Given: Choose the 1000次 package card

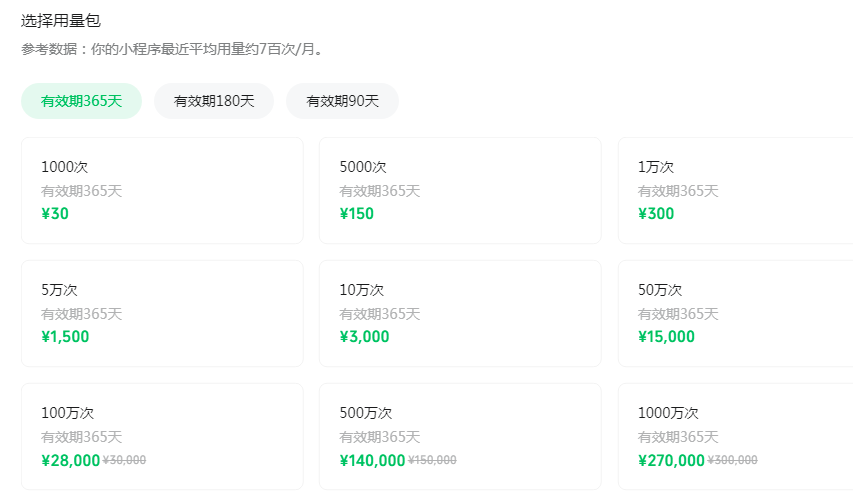Looking at the screenshot, I should tap(162, 190).
